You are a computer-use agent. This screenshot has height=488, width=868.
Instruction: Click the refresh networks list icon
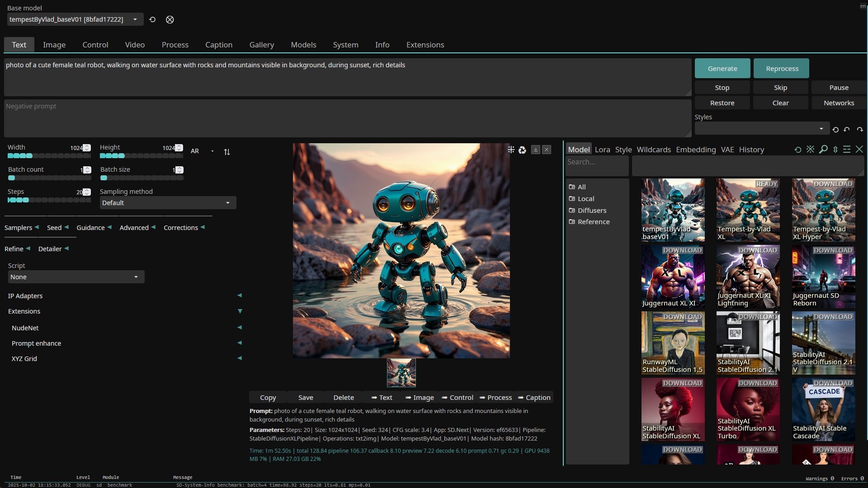tap(798, 150)
